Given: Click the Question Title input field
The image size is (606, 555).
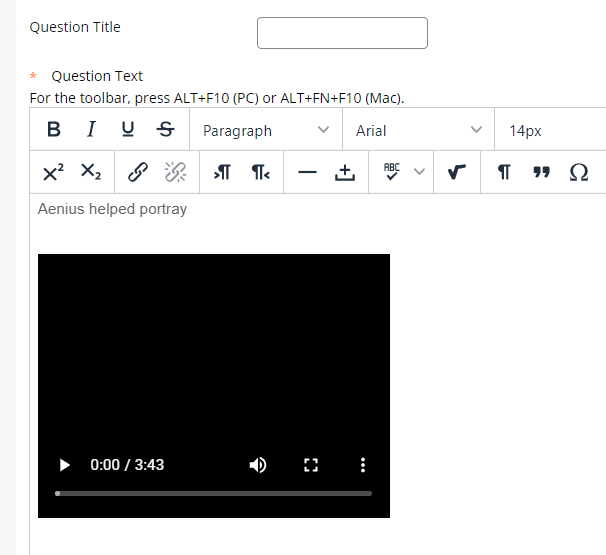Looking at the screenshot, I should tap(342, 33).
